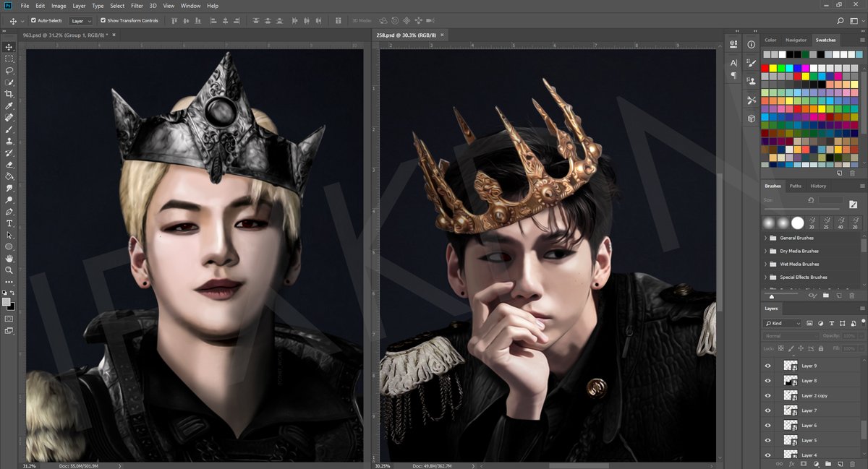Select the Hand tool
The image size is (868, 469).
pos(9,258)
